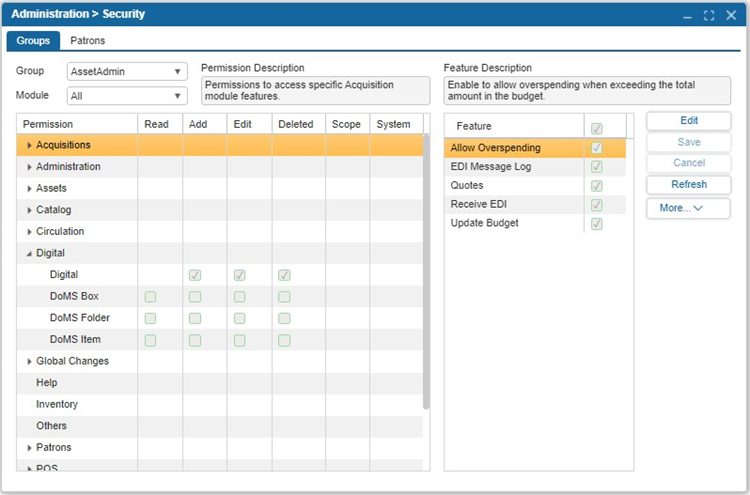This screenshot has width=750, height=495.
Task: Collapse the Digital permission node
Action: [x=29, y=253]
